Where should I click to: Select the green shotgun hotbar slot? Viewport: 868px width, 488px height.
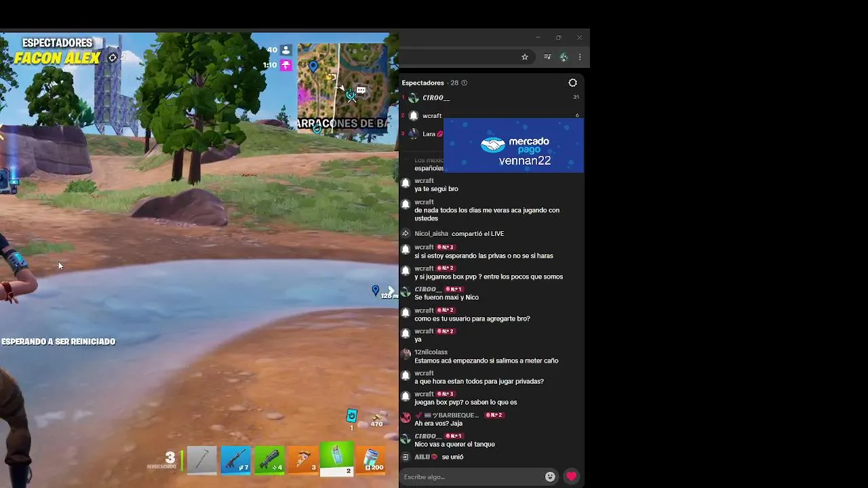(269, 460)
